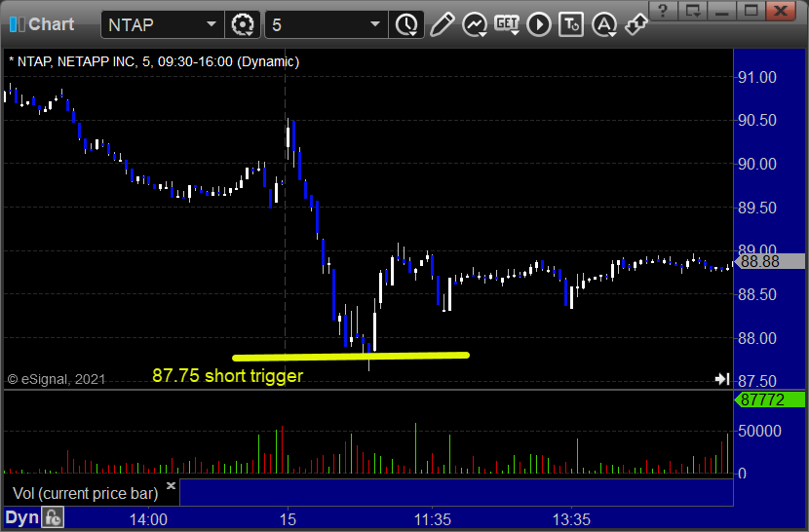809x532 pixels.
Task: Select the yellow trigger line
Action: pos(351,356)
